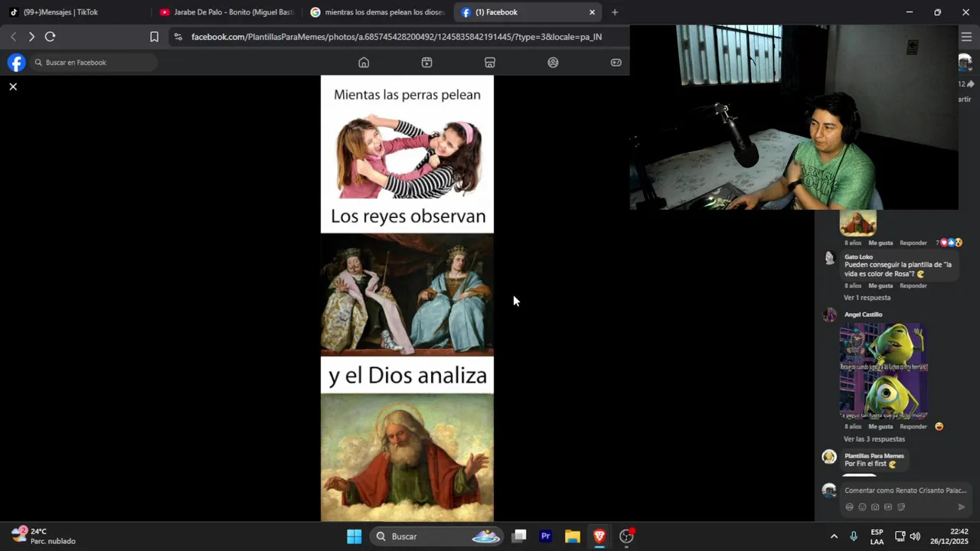Open Premiere Pro from the taskbar

point(546,536)
